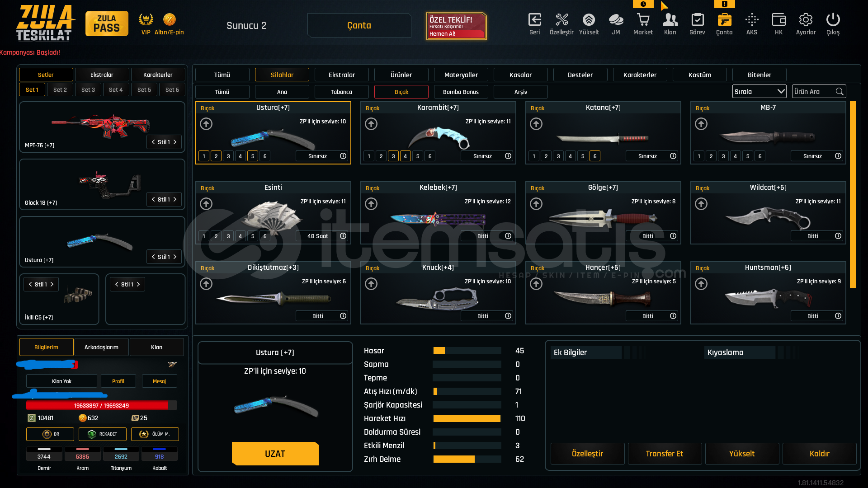Screen dimensions: 868x488
Task: Toggle set slot 2 on Katana card
Action: [546, 156]
